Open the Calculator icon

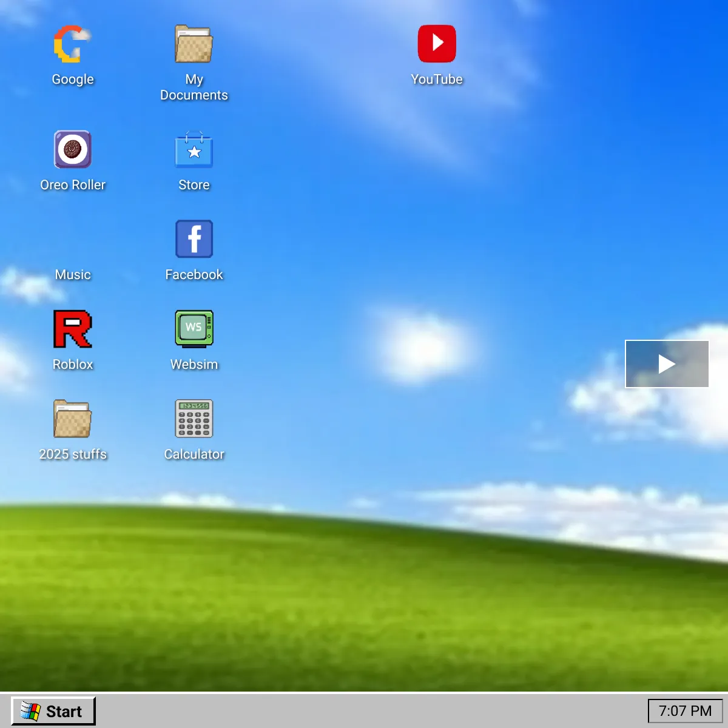click(194, 419)
